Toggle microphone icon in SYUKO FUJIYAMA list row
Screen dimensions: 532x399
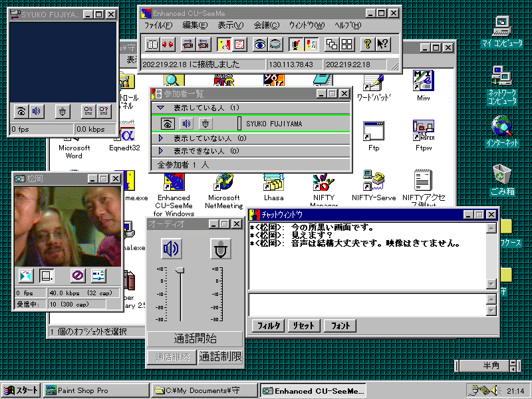(205, 124)
